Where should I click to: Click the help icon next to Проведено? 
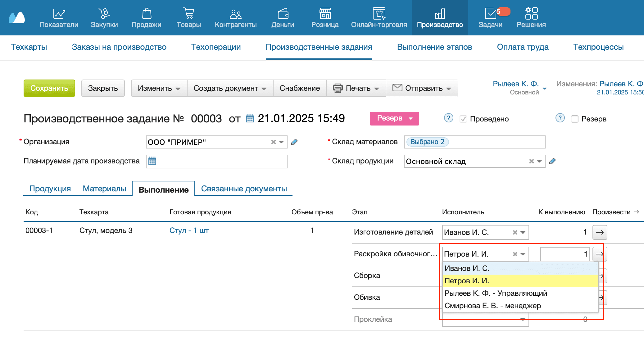coord(448,118)
